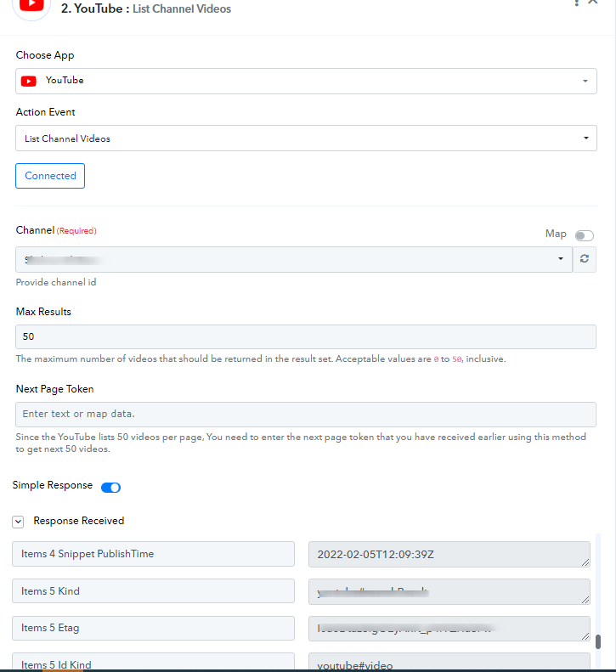Open the three-dot step options menu
616x672 pixels.
pos(577,3)
